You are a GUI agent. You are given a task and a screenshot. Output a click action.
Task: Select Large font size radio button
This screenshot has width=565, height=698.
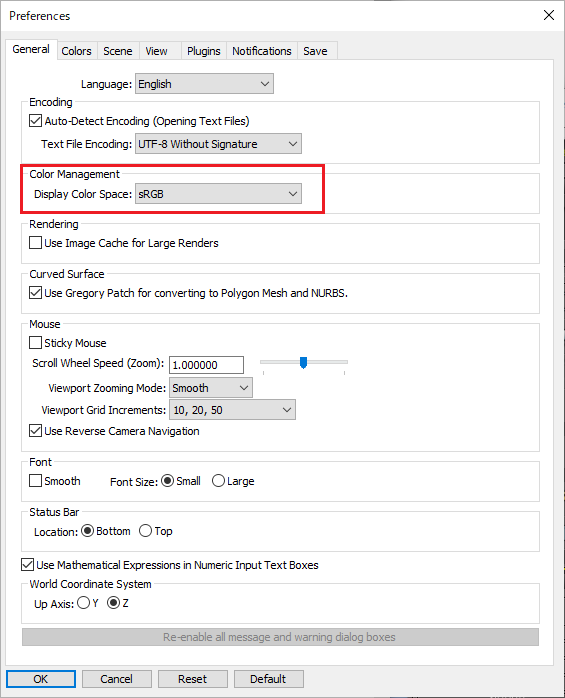(x=218, y=481)
